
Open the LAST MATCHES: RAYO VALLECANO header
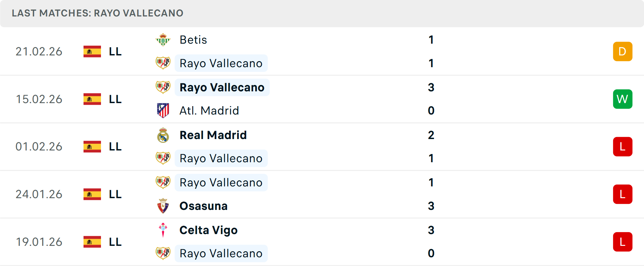tap(97, 13)
